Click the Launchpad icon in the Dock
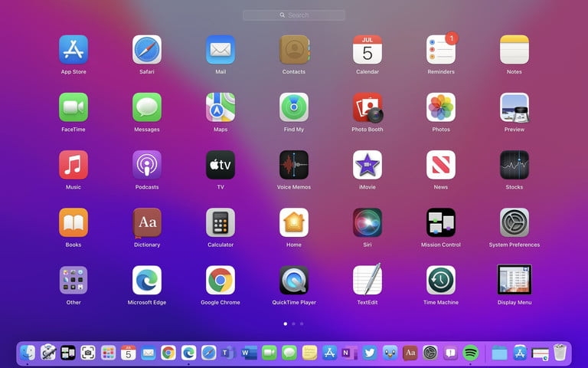This screenshot has height=368, width=588. point(109,353)
